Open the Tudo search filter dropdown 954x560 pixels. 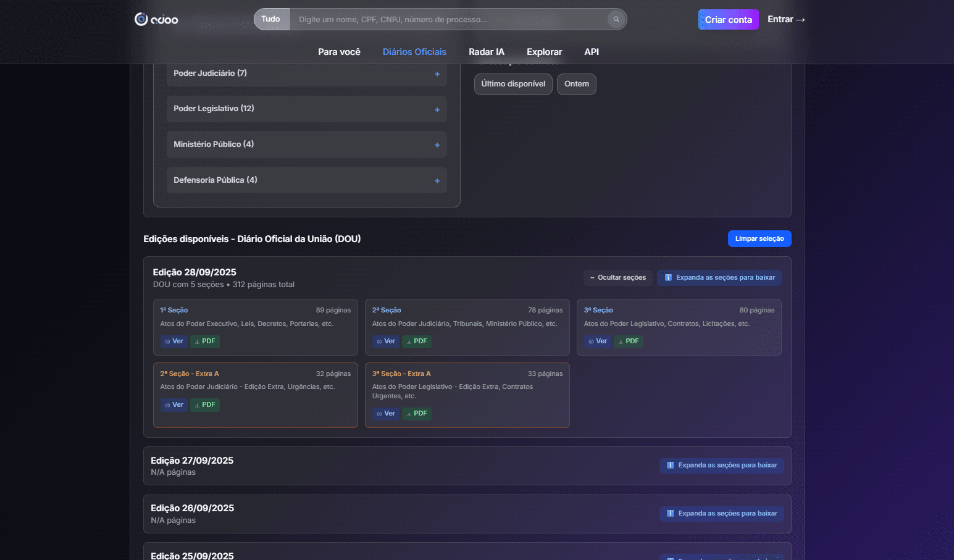point(271,19)
